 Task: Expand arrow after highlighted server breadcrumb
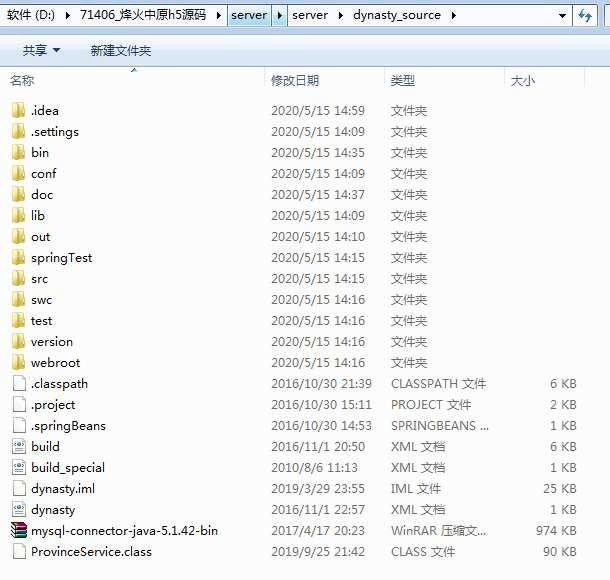279,16
